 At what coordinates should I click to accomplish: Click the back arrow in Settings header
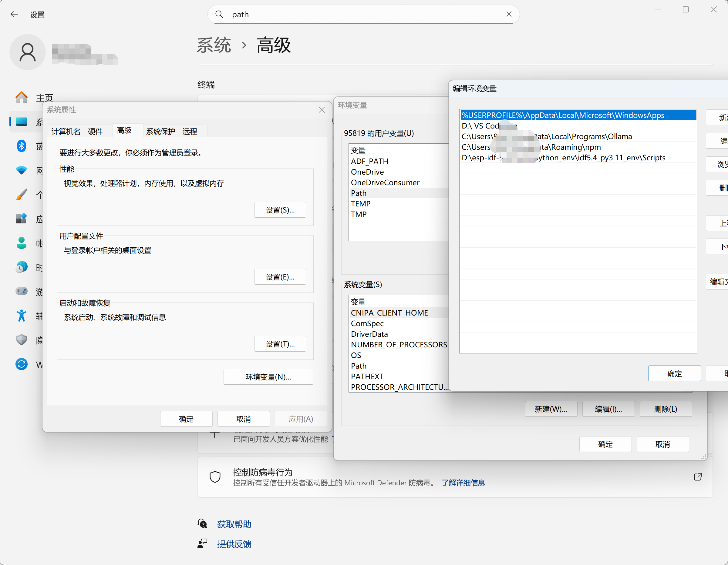[14, 14]
